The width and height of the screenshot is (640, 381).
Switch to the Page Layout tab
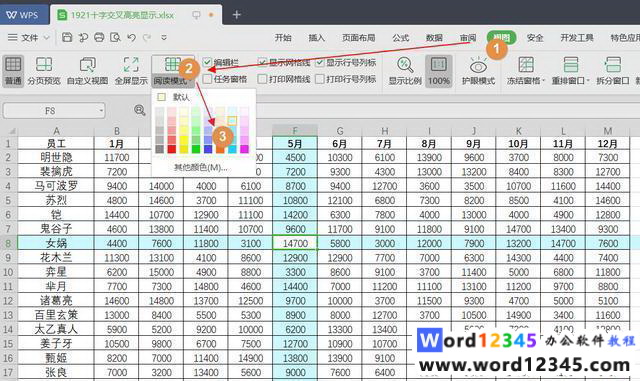[x=358, y=38]
